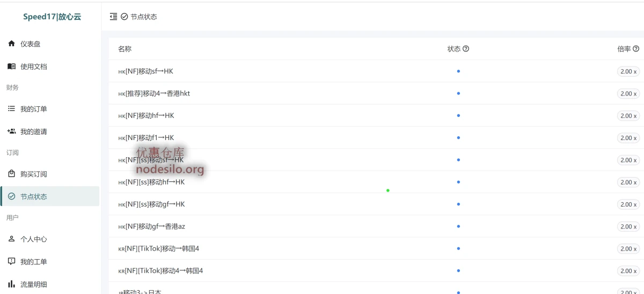Screen dimensions: 644x294
Task: Click the 倍率 column header text
Action: click(624, 49)
